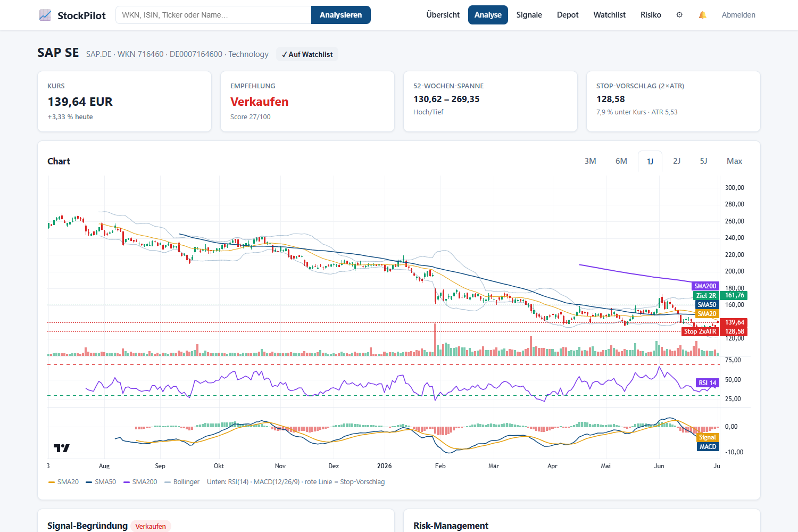Click the Signal-Begründung heading
798x532 pixels.
point(88,526)
